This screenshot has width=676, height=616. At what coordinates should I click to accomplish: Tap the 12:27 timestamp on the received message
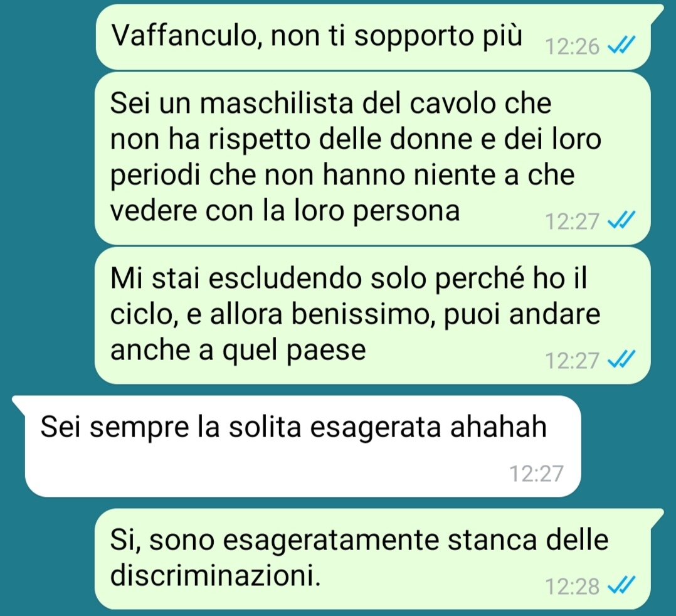536,473
